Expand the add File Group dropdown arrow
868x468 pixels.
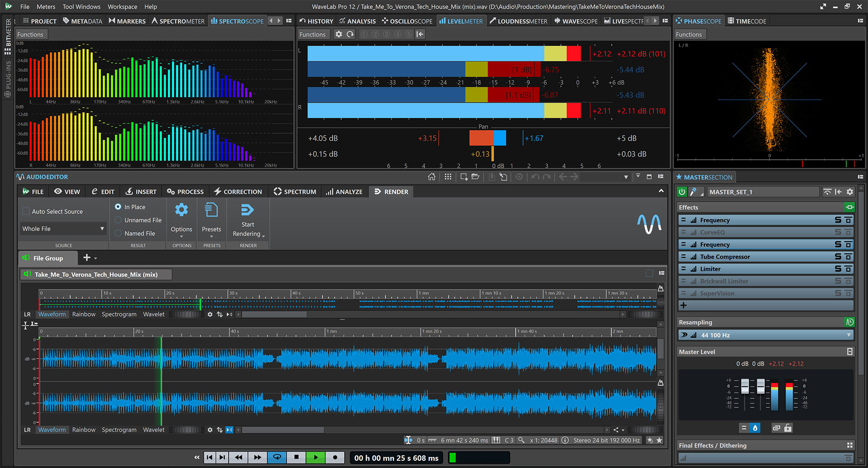[x=96, y=258]
